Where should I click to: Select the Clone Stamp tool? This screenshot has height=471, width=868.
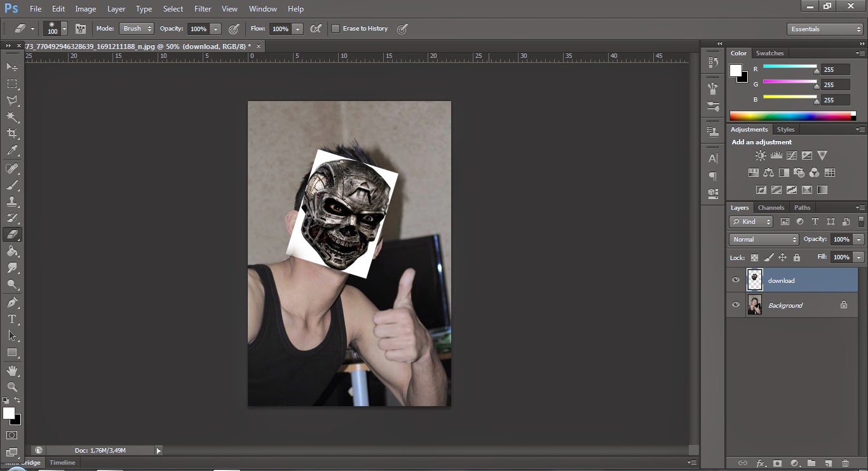[12, 201]
